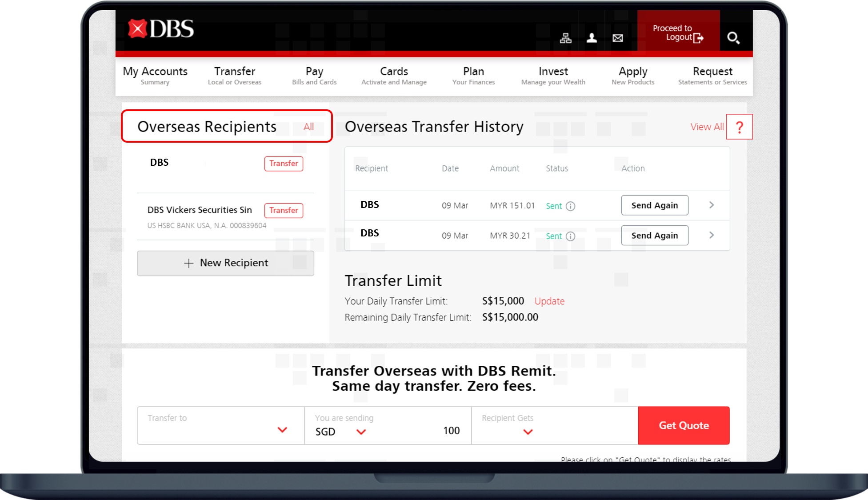Open Transfer Local or Overseas menu
The width and height of the screenshot is (868, 500).
coord(235,76)
